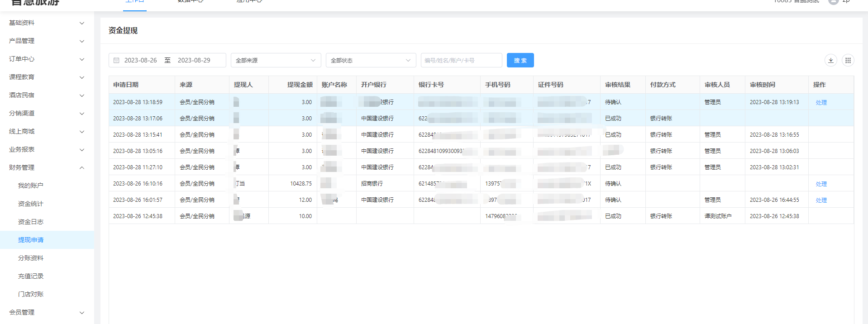Click 处理 for the 10428.75 withdrawal
The image size is (868, 324).
821,184
